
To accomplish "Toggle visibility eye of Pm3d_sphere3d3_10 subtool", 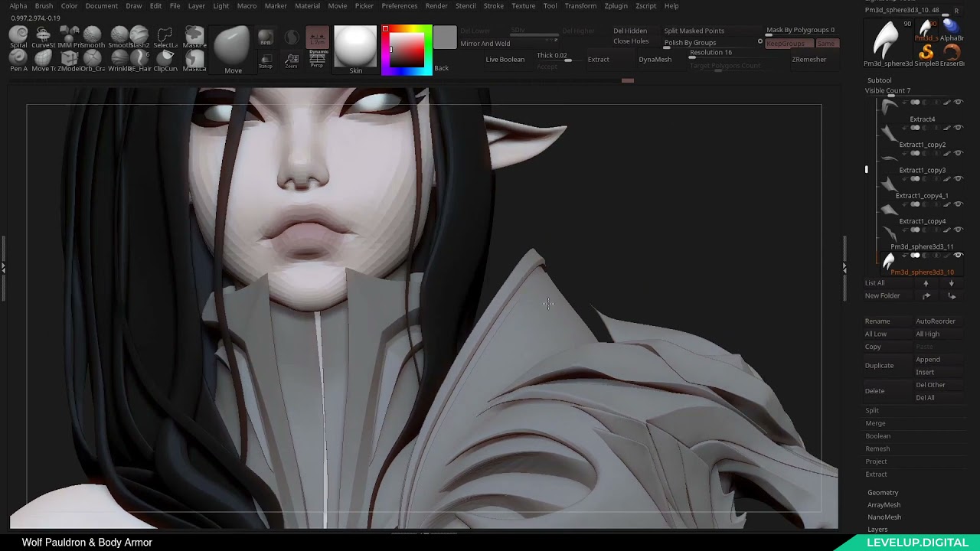I will click(958, 256).
